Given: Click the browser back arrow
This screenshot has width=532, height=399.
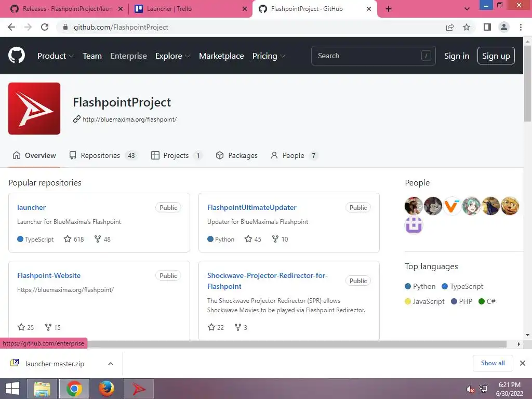Looking at the screenshot, I should click(11, 27).
